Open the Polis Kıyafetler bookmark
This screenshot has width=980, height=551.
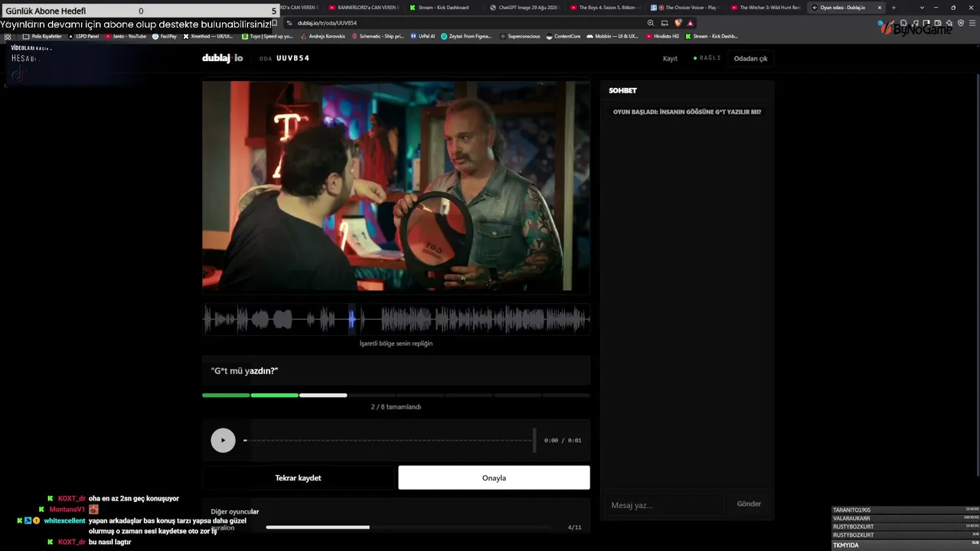(x=43, y=36)
